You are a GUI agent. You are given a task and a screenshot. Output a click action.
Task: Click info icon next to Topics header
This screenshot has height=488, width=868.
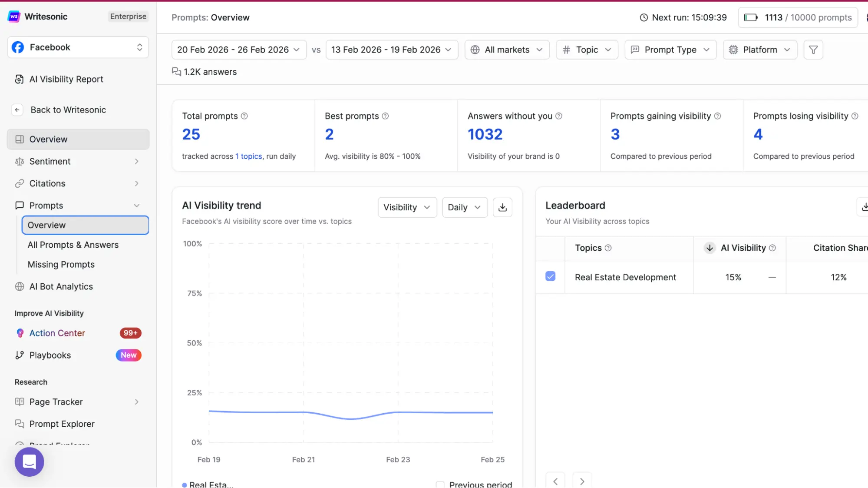tap(608, 248)
